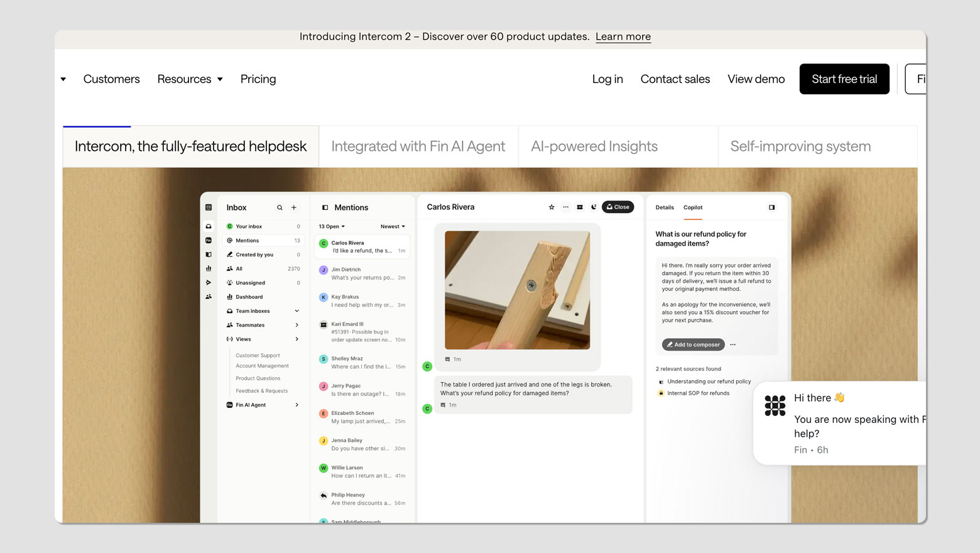Click Jerry Pagac's pink avatar
This screenshot has width=980, height=553.
point(324,386)
